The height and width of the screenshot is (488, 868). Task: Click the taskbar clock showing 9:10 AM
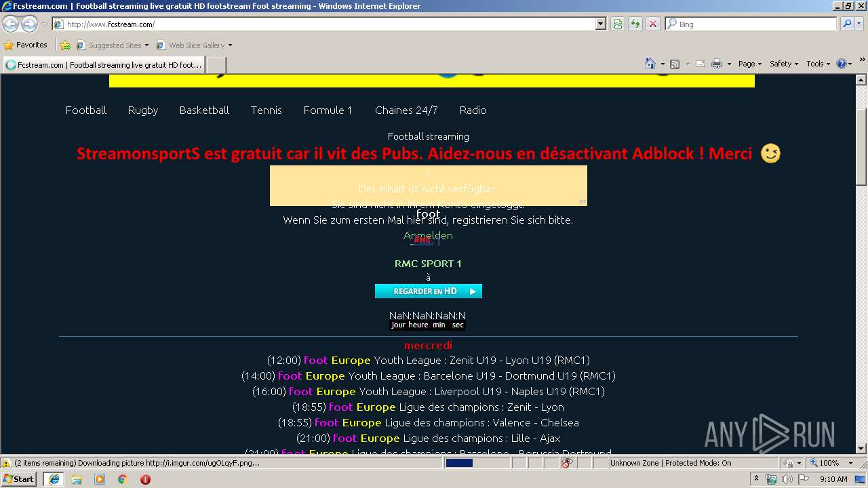coord(833,479)
